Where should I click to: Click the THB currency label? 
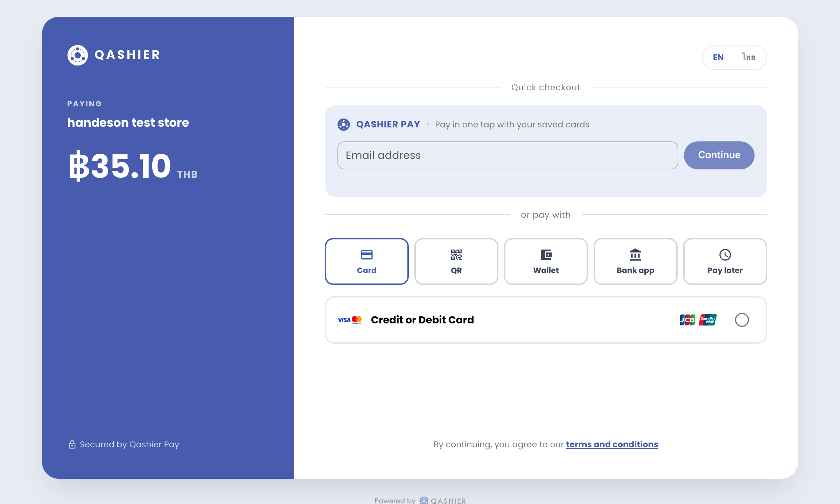click(x=187, y=174)
